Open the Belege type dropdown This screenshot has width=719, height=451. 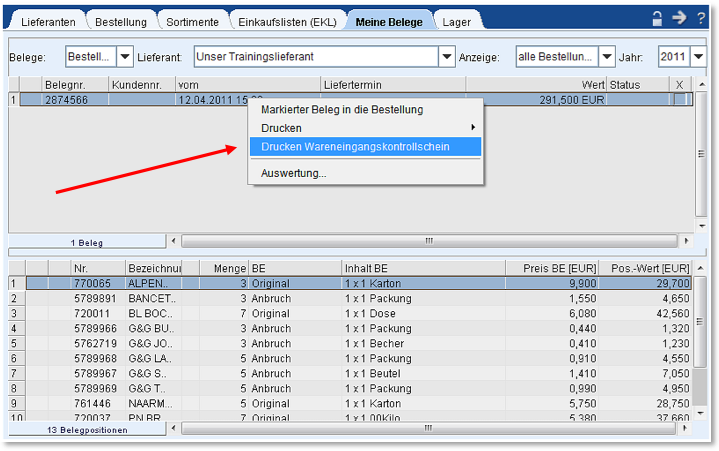(125, 57)
